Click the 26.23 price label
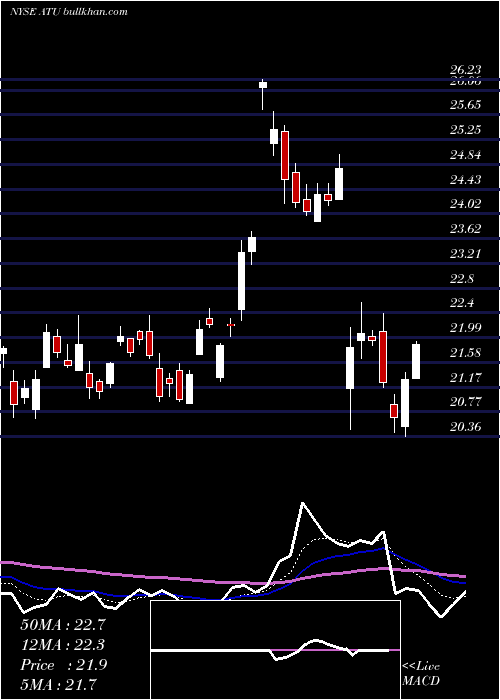The height and width of the screenshot is (700, 500). [465, 70]
